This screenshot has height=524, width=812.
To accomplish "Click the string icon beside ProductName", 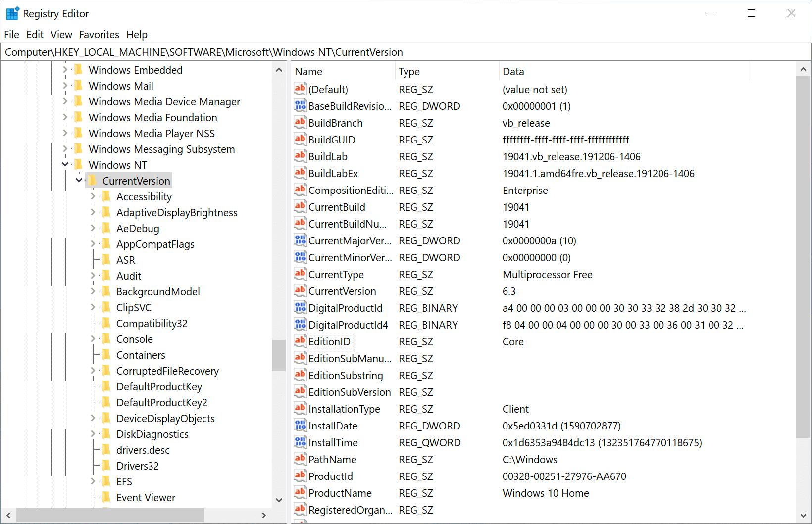I will click(x=300, y=492).
